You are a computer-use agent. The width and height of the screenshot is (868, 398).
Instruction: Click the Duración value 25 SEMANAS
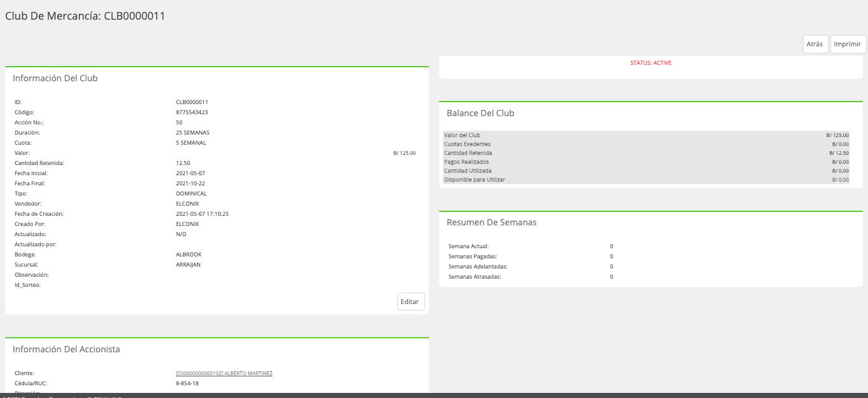pos(193,133)
